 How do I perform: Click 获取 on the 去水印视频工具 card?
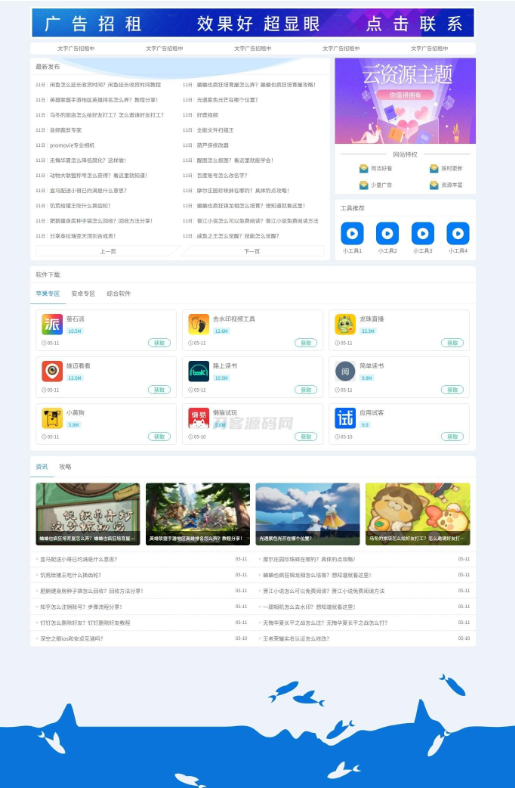click(306, 343)
